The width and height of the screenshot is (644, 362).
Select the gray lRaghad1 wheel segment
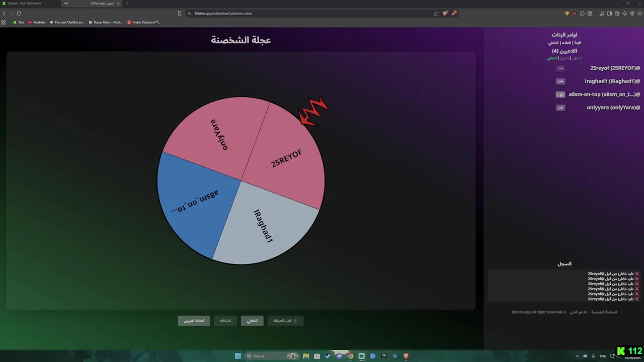tap(264, 226)
